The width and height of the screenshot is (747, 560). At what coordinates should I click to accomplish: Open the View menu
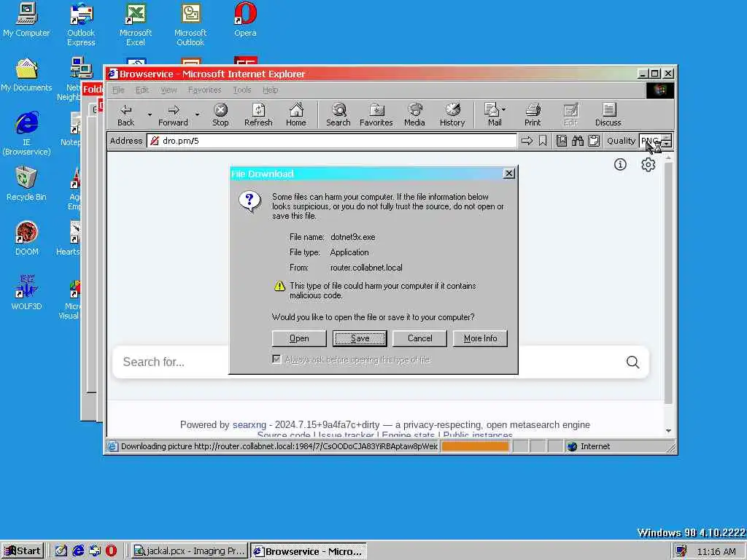pyautogui.click(x=169, y=90)
